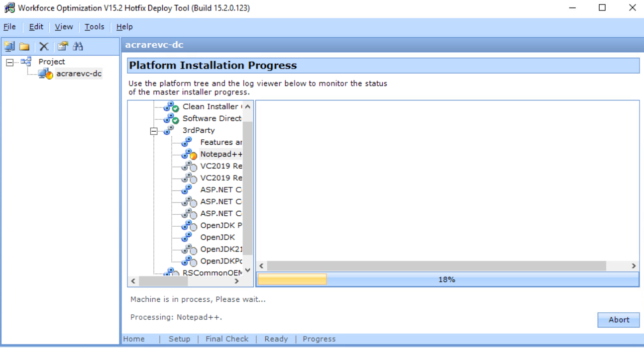The image size is (644, 348).
Task: Open the View menu
Action: (64, 27)
